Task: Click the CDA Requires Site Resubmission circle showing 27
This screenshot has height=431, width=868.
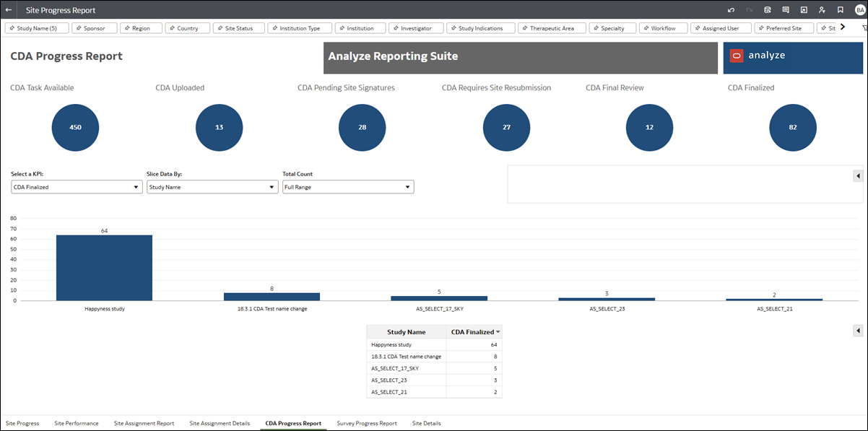Action: pos(506,127)
